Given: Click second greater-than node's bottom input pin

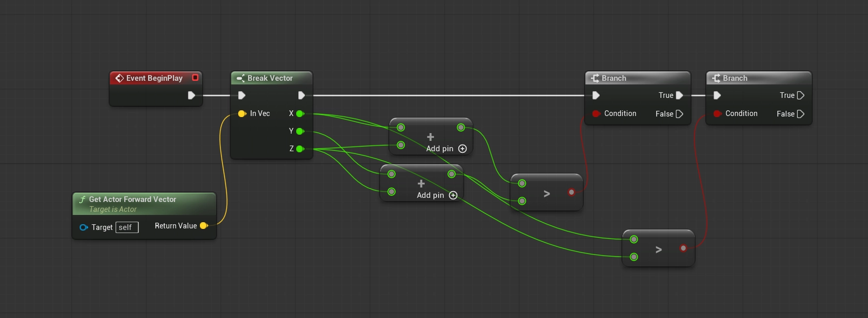Looking at the screenshot, I should tap(634, 257).
